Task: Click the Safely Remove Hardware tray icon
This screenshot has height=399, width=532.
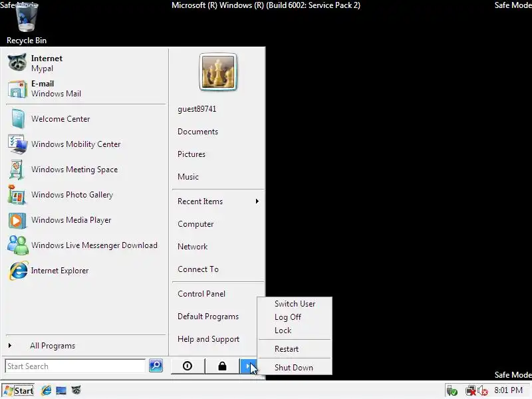Action: (x=452, y=390)
